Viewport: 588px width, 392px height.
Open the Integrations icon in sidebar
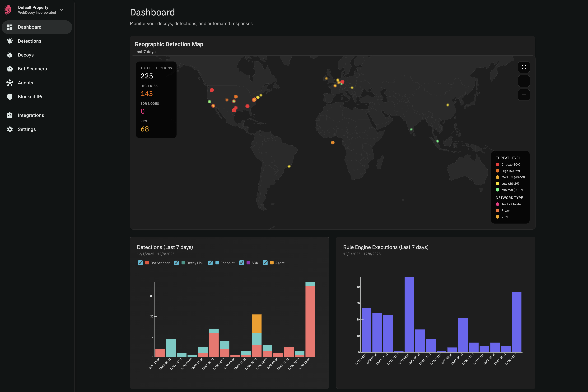click(10, 115)
